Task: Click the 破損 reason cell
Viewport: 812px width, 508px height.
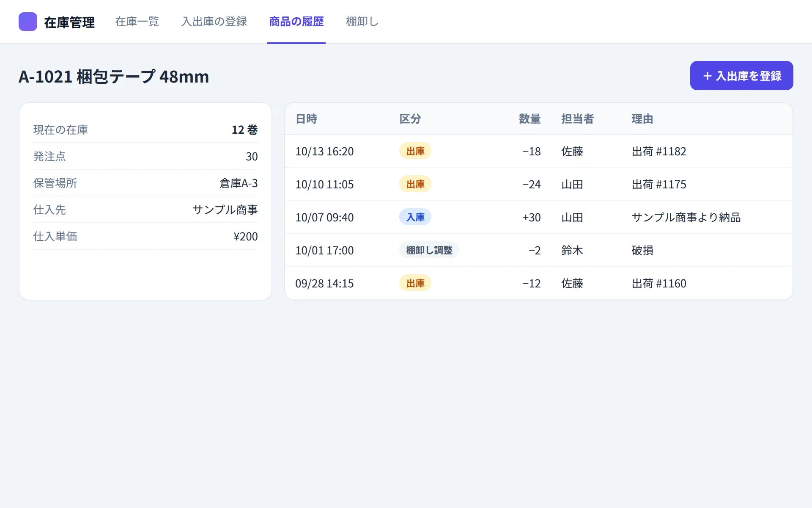Action: pos(642,250)
